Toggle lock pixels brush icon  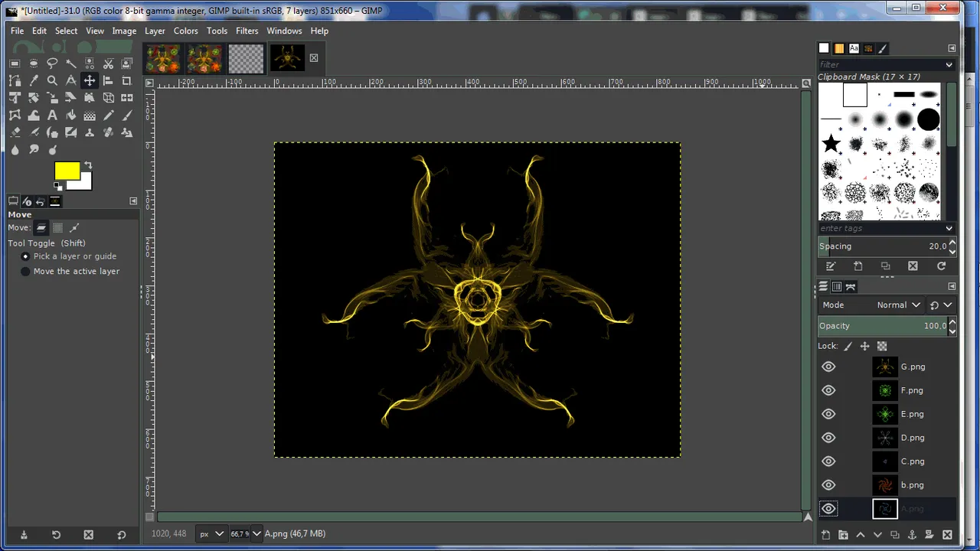(x=848, y=346)
